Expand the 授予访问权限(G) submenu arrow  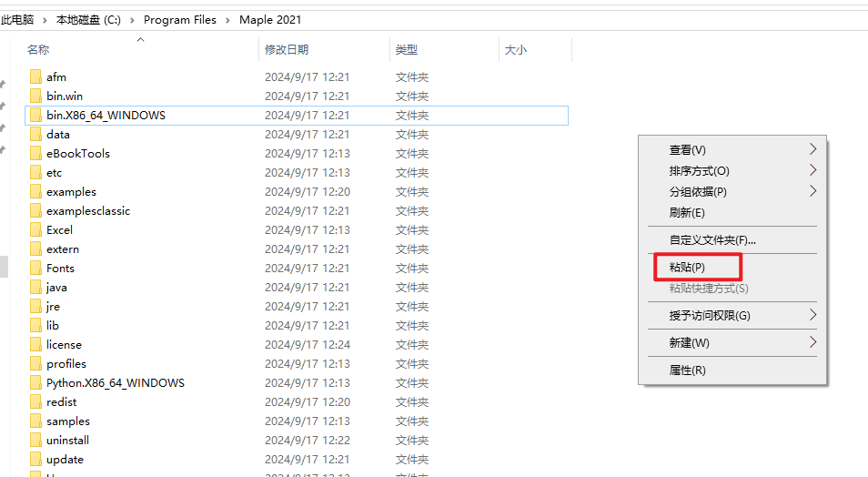pyautogui.click(x=812, y=315)
